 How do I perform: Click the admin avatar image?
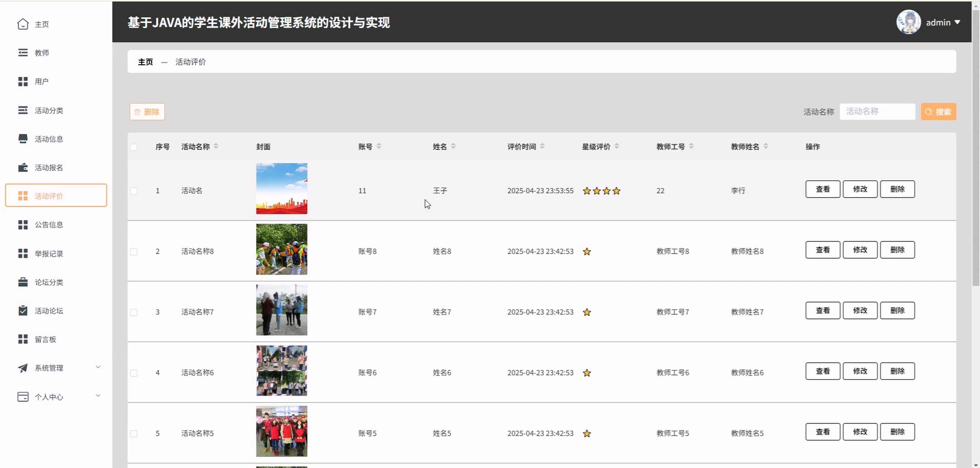click(908, 22)
